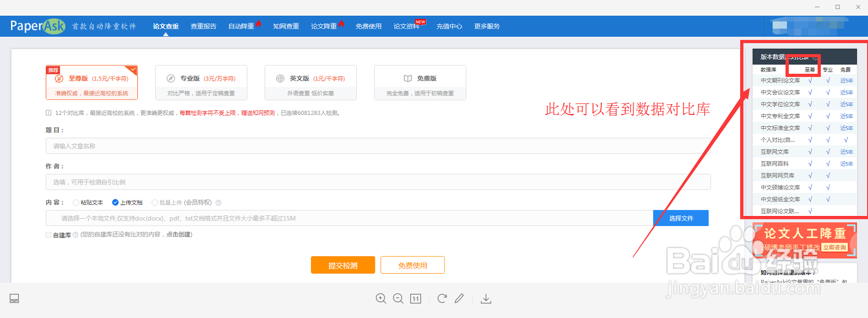868x318 pixels.
Task: Click the 中文会议论文库 row
Action: coord(805,92)
